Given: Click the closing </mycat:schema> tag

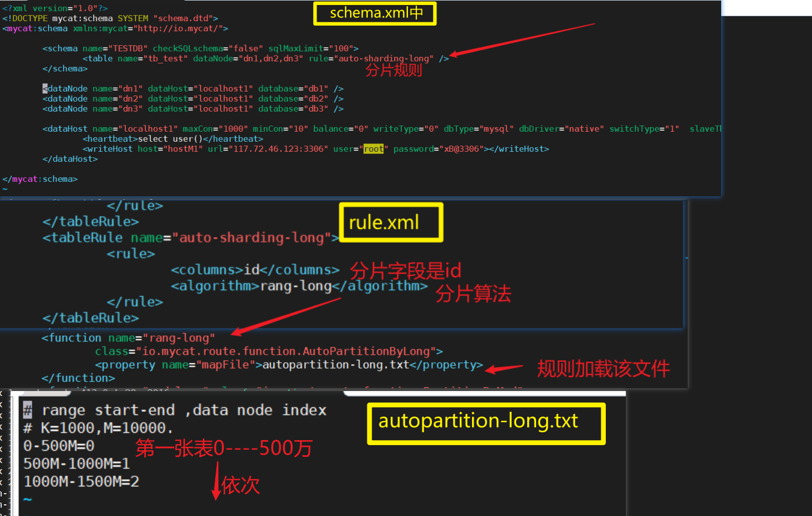Looking at the screenshot, I should click(40, 179).
